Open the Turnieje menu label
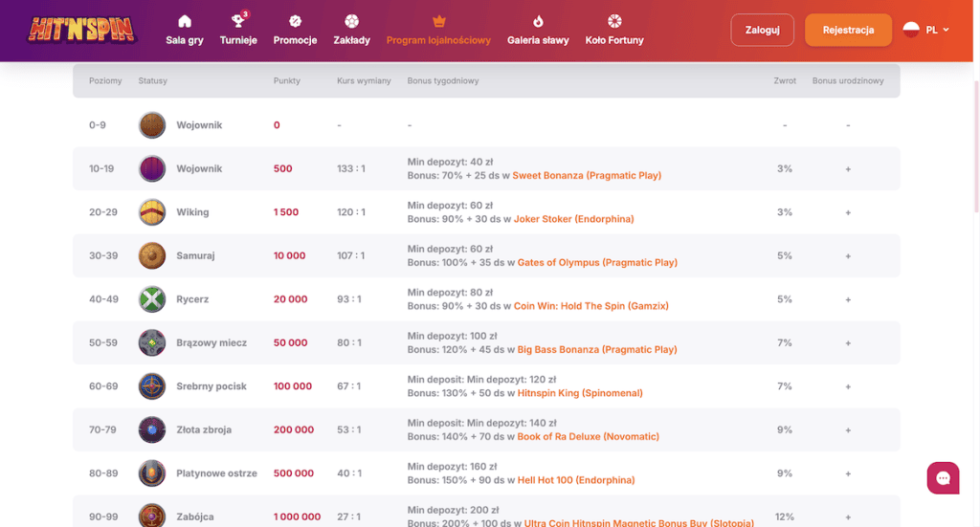 tap(238, 40)
